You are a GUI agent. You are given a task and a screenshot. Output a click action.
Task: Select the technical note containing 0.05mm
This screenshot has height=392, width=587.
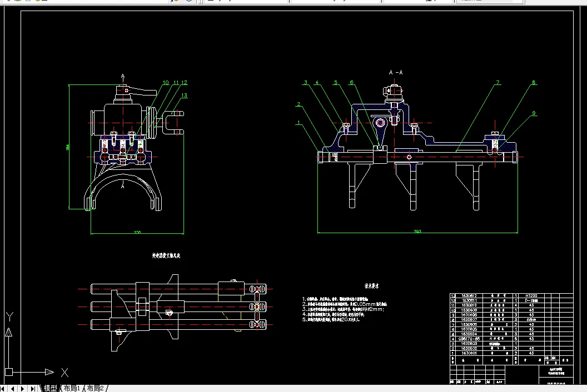tap(345, 304)
